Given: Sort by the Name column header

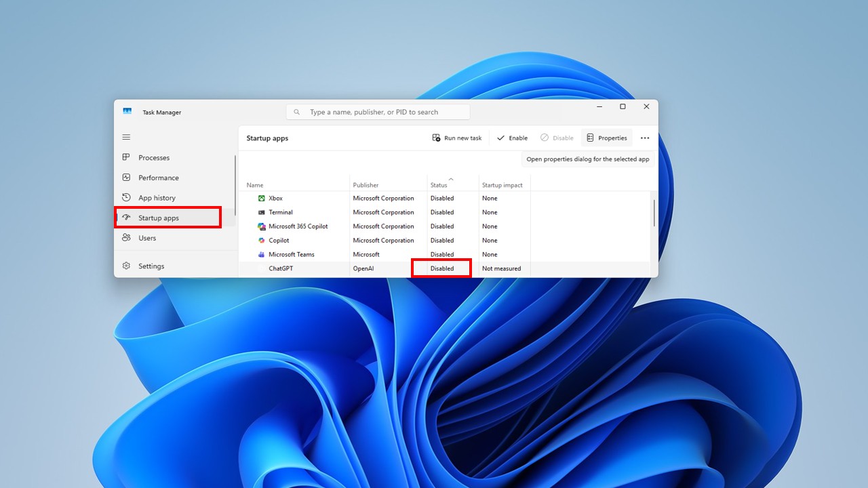Looking at the screenshot, I should click(255, 185).
